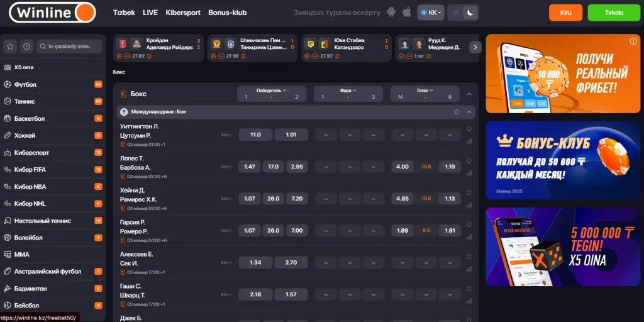Collapse the Бокс section
Image resolution: width=644 pixels, height=322 pixels.
pyautogui.click(x=469, y=94)
